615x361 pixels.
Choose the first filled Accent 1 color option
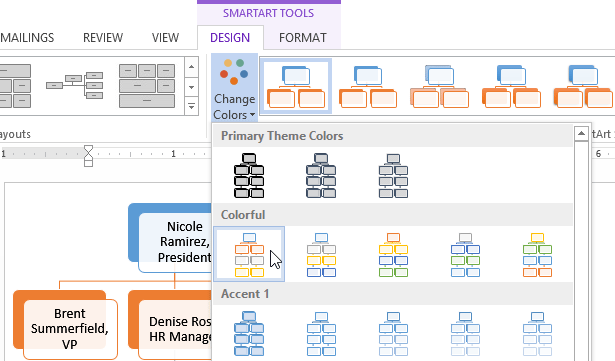pyautogui.click(x=249, y=334)
